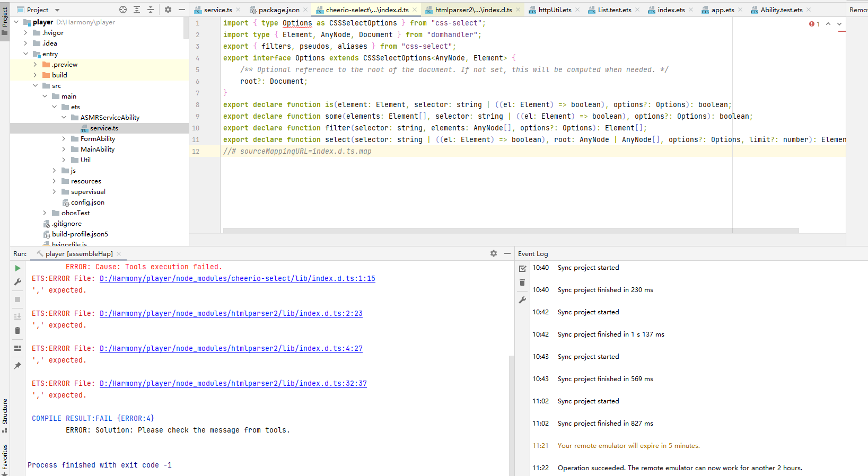Expand the ohosTest folder

click(45, 213)
